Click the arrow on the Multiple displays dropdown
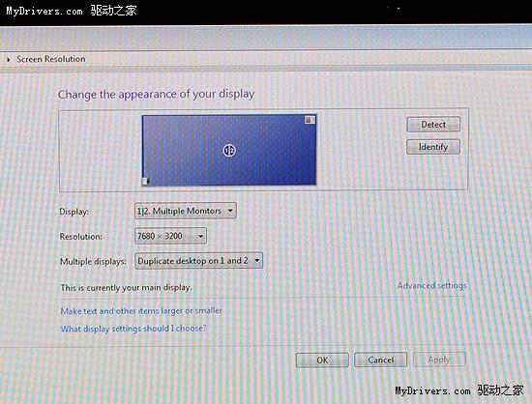The height and width of the screenshot is (404, 532). [x=257, y=261]
